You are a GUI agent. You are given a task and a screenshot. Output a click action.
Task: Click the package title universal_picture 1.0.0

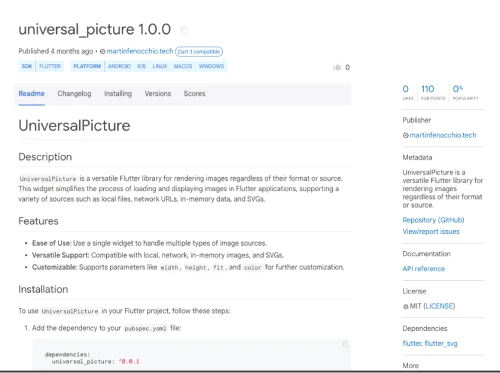[95, 29]
